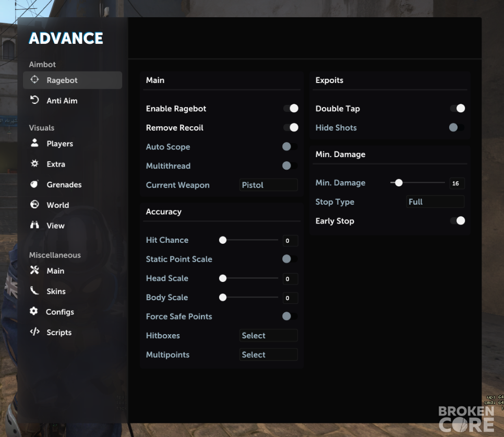Viewport: 504px width, 437px height.
Task: Click the Min. Damage slider handle
Action: tap(399, 183)
